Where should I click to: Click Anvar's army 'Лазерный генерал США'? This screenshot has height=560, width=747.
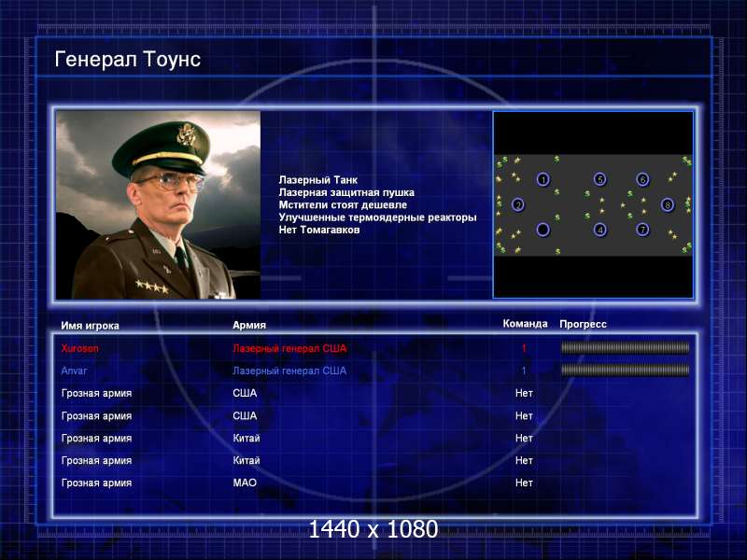(x=289, y=371)
